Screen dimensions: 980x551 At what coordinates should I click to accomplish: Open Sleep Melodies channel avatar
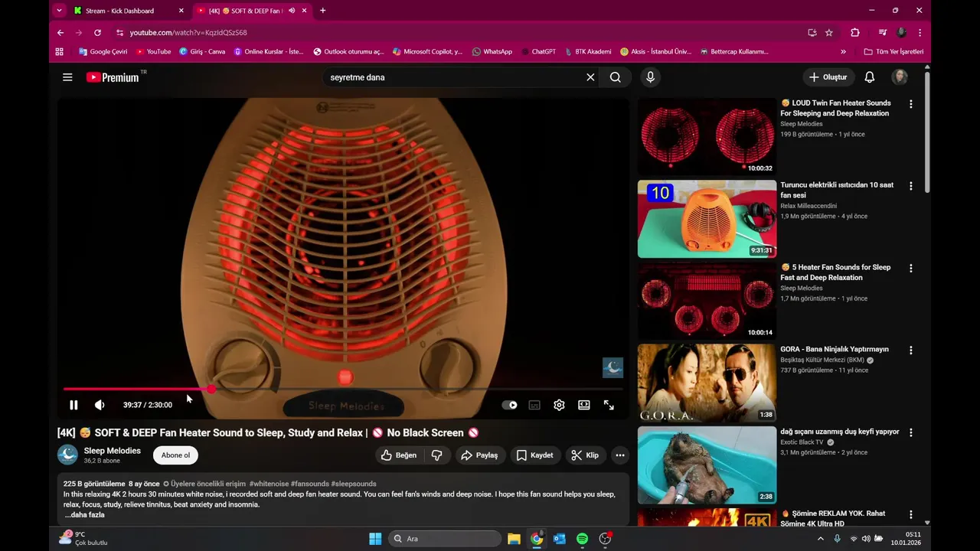(67, 455)
